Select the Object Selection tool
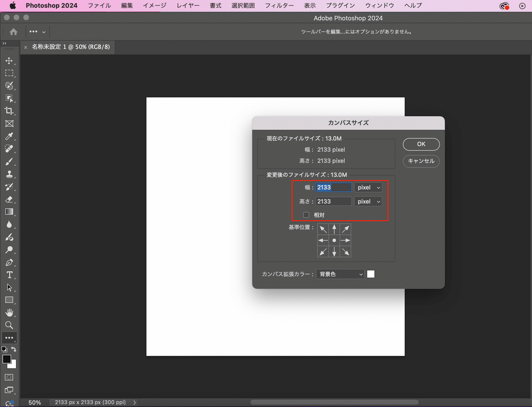Image resolution: width=532 pixels, height=407 pixels. coord(9,98)
